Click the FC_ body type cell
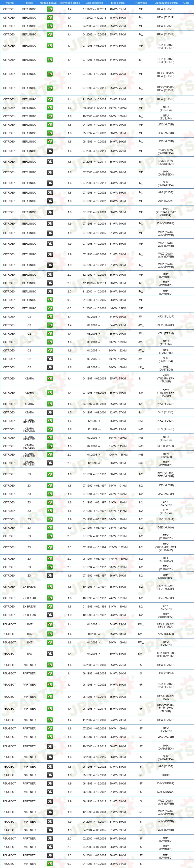This screenshot has width=194, height=868. (x=141, y=367)
